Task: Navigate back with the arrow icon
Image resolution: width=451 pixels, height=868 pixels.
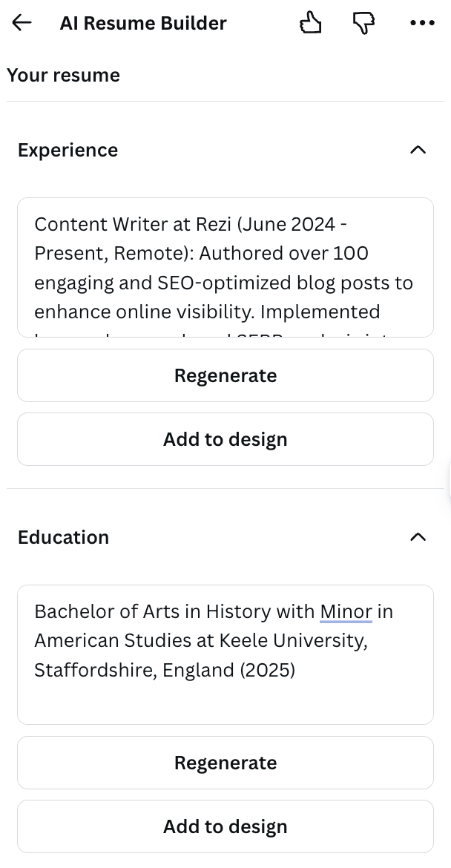Action: (21, 22)
